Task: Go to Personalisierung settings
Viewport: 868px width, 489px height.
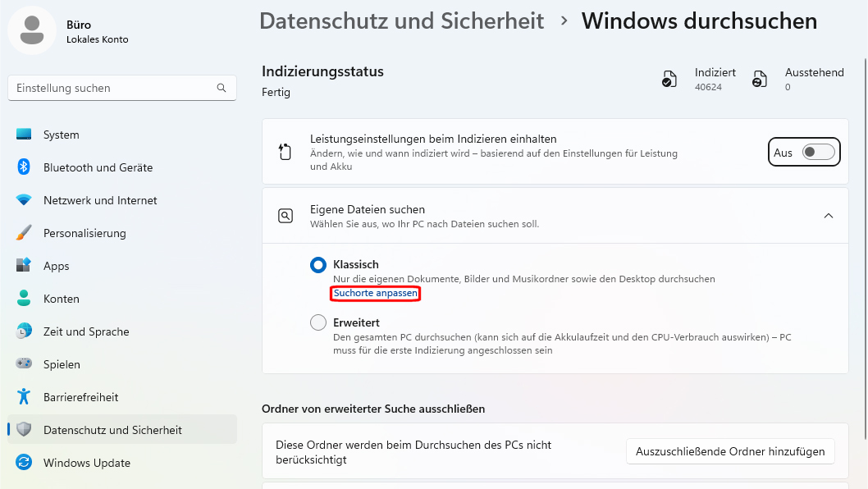Action: pyautogui.click(x=122, y=232)
